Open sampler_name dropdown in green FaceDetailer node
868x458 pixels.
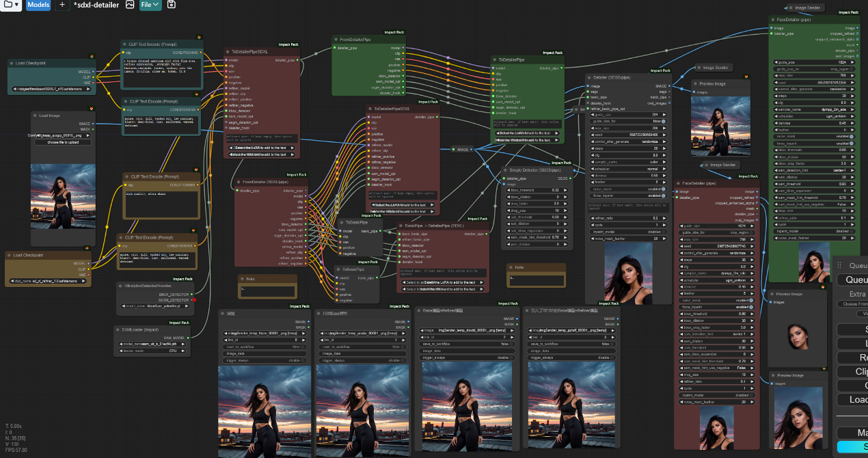click(x=813, y=109)
